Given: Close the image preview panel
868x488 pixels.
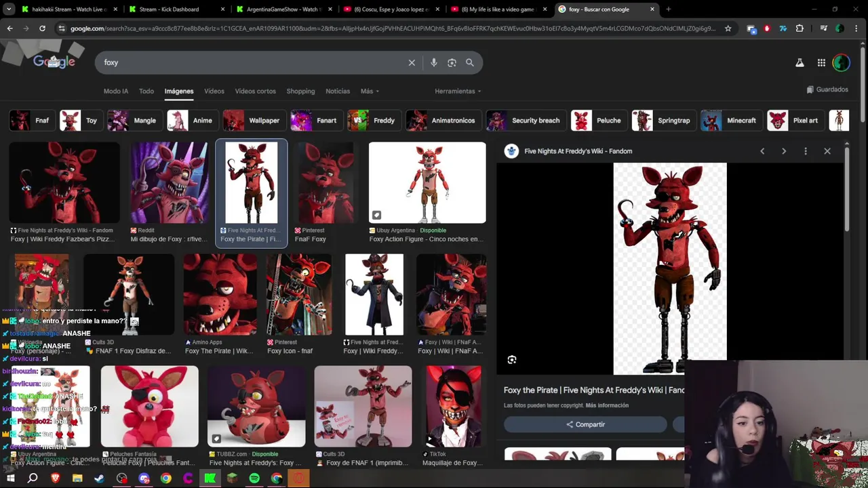Looking at the screenshot, I should click(x=827, y=151).
